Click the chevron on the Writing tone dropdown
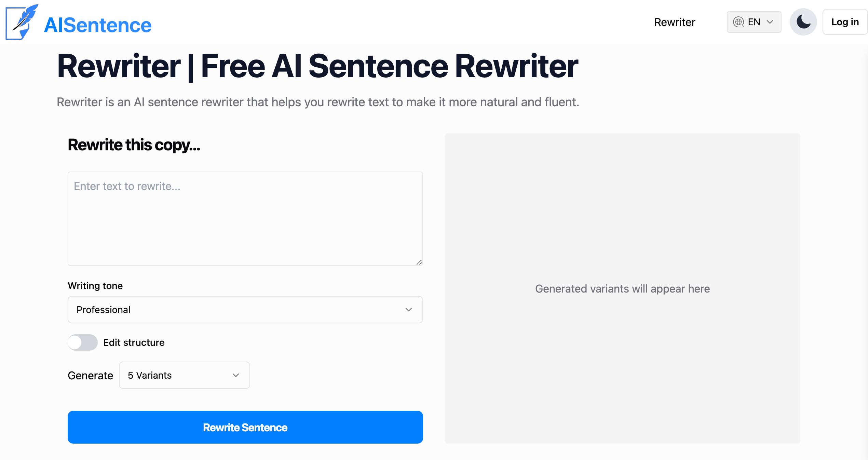 point(409,310)
